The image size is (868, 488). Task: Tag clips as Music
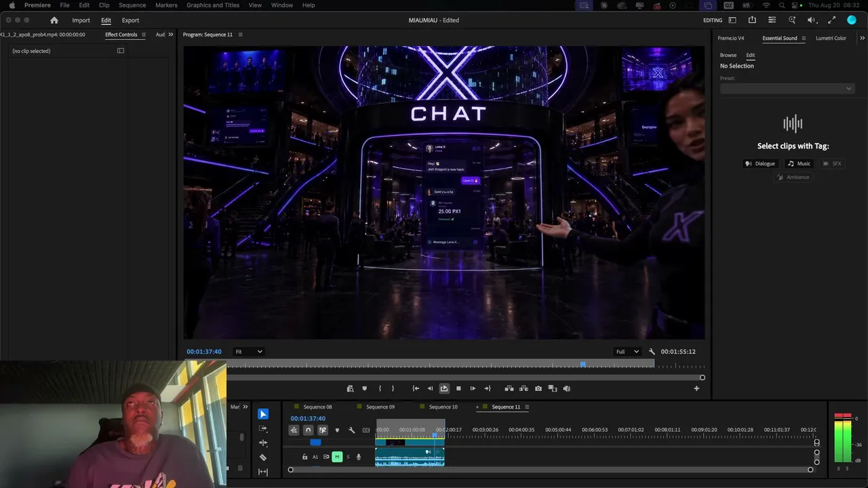799,163
